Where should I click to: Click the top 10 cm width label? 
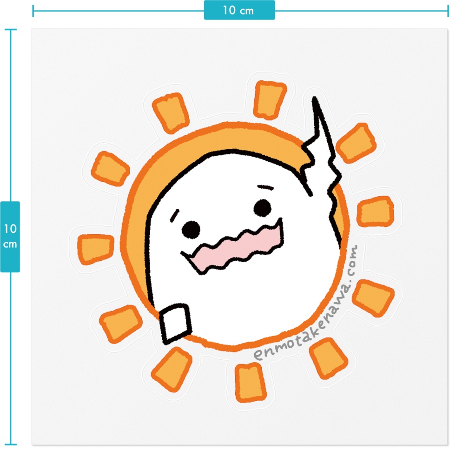[239, 10]
